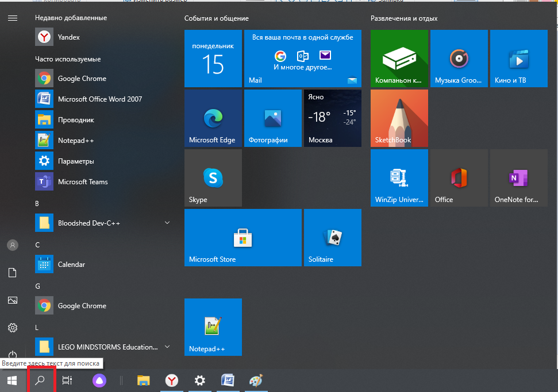
Task: Switch to Paint on the taskbar
Action: pyautogui.click(x=256, y=381)
